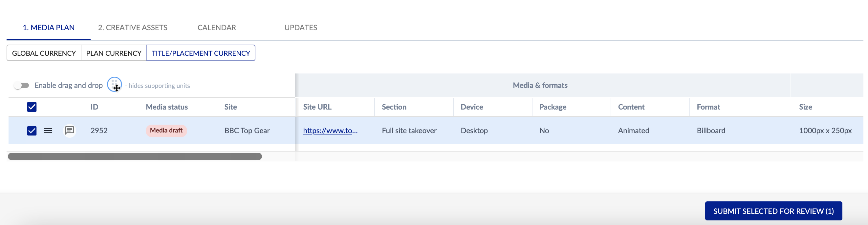Click the Site URL column header
This screenshot has width=868, height=225.
317,107
